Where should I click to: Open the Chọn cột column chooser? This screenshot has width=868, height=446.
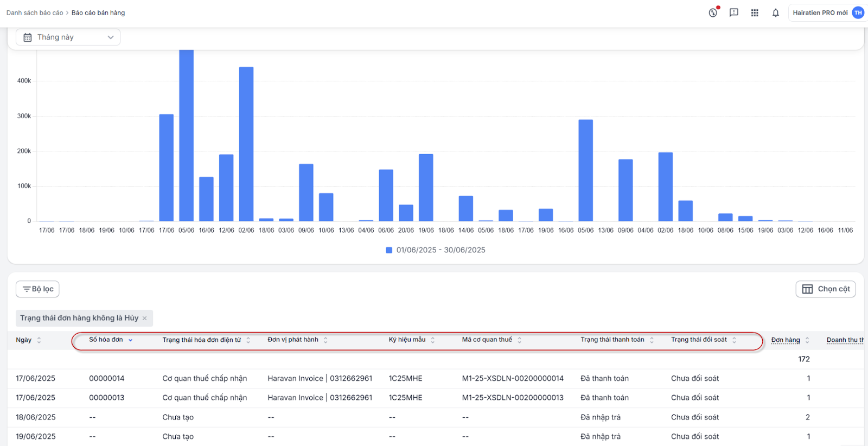pos(826,289)
